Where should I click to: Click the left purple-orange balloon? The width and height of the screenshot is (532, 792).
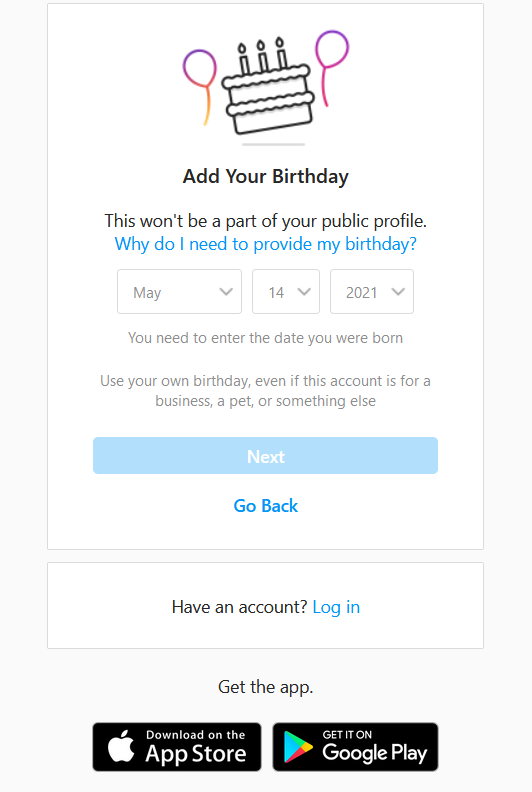click(x=200, y=86)
